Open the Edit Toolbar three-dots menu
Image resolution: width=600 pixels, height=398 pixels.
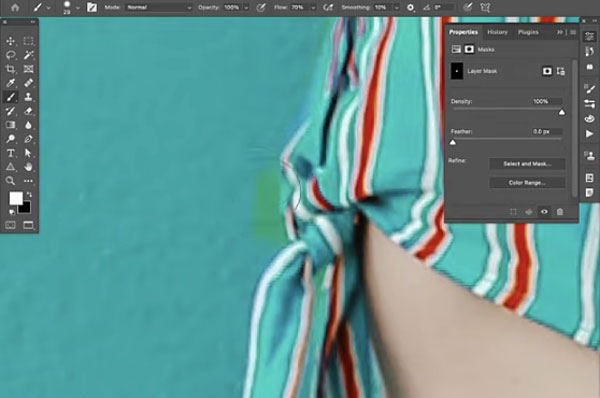[x=28, y=181]
